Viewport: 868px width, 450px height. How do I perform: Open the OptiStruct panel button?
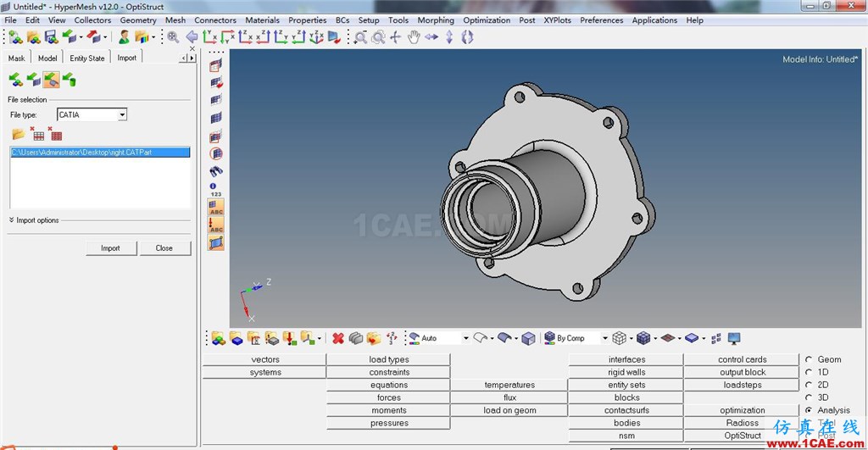(742, 436)
